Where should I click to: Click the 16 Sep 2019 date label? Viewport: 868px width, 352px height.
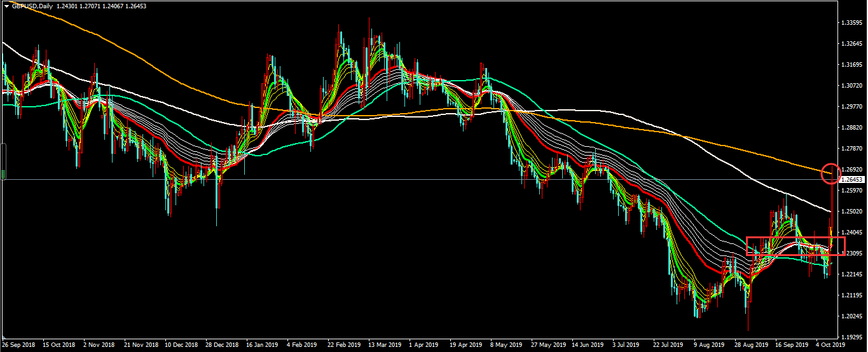coord(790,346)
